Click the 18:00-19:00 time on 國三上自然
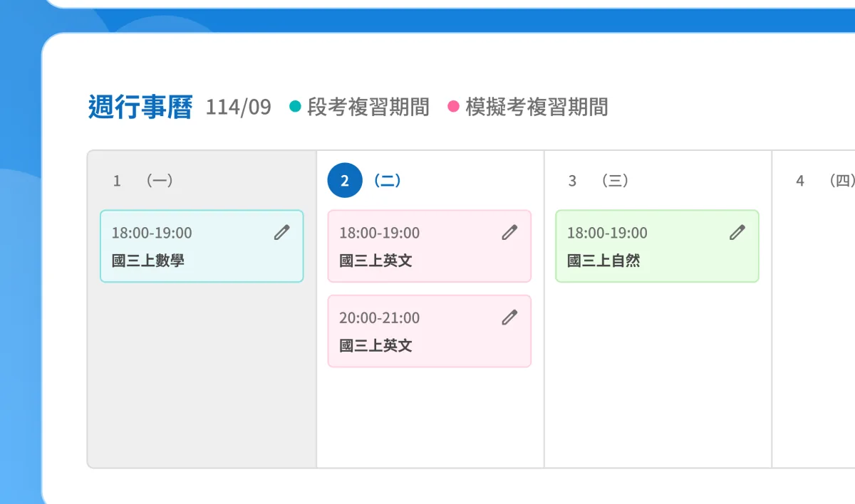This screenshot has width=855, height=504. 607,233
